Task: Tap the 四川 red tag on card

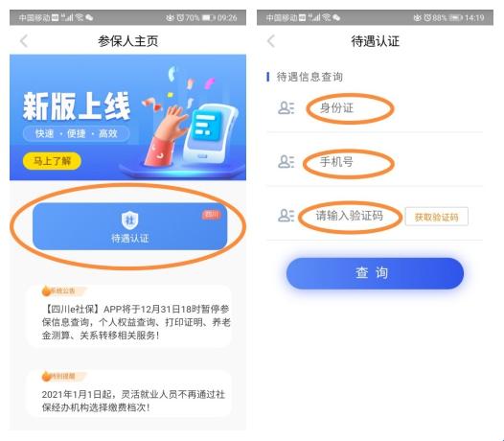Action: pos(212,215)
